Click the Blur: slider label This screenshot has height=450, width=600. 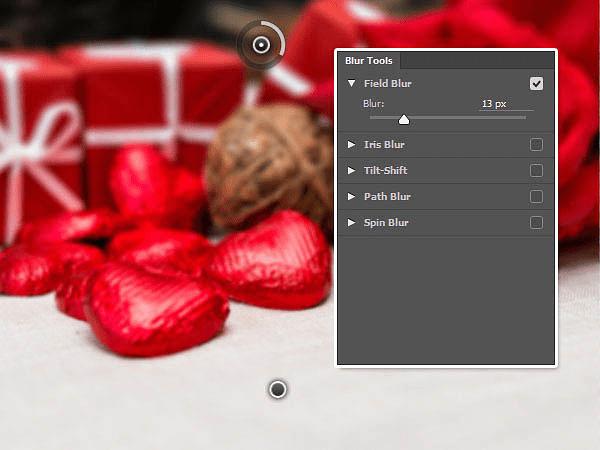click(373, 104)
